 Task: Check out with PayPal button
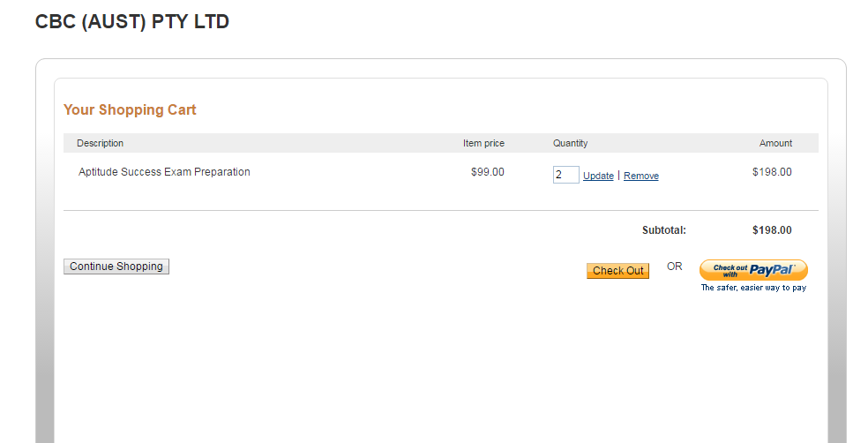pos(752,270)
